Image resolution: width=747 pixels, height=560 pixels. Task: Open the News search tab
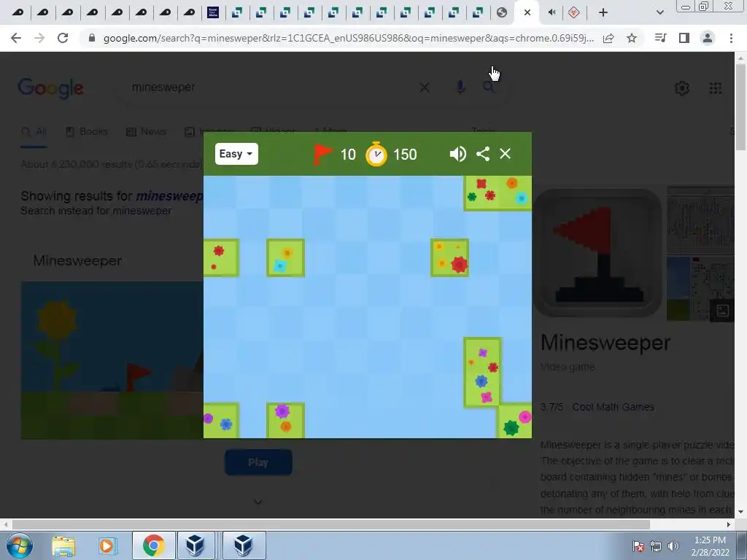(x=146, y=131)
